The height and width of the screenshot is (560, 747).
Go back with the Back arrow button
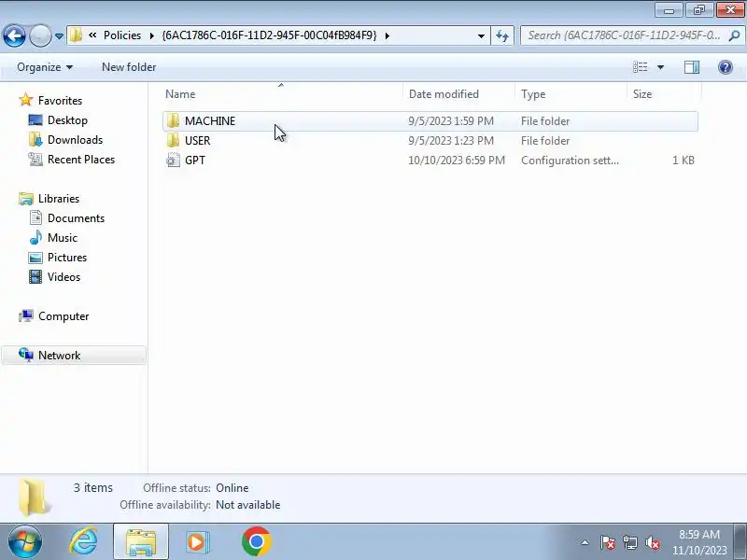(14, 35)
